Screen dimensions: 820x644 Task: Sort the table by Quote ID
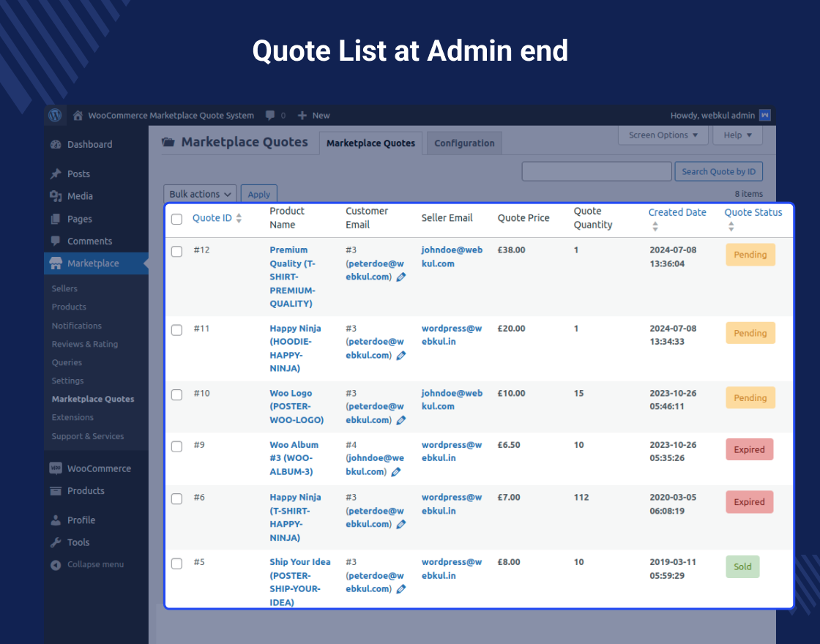click(x=217, y=218)
